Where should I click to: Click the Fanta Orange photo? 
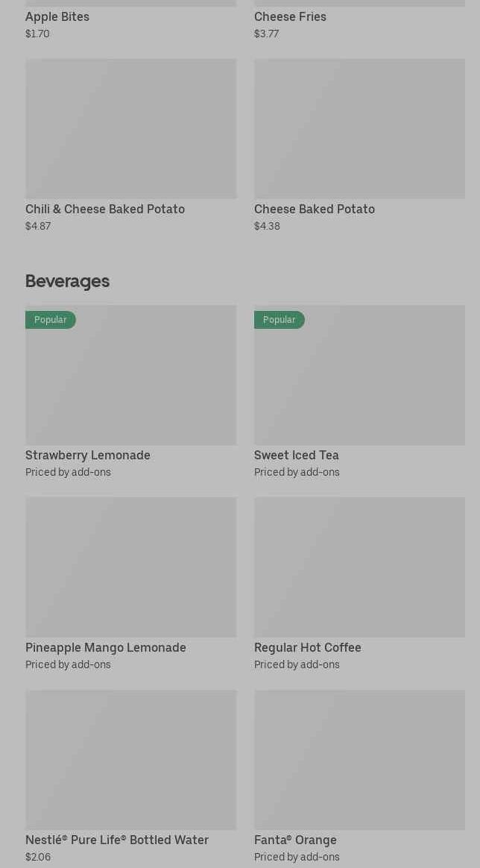[x=359, y=759]
